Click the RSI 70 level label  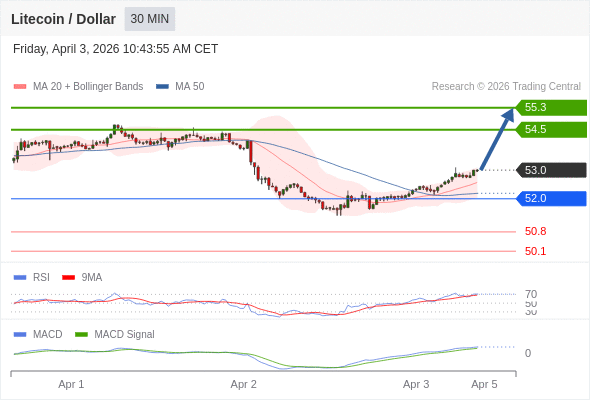pyautogui.click(x=531, y=294)
